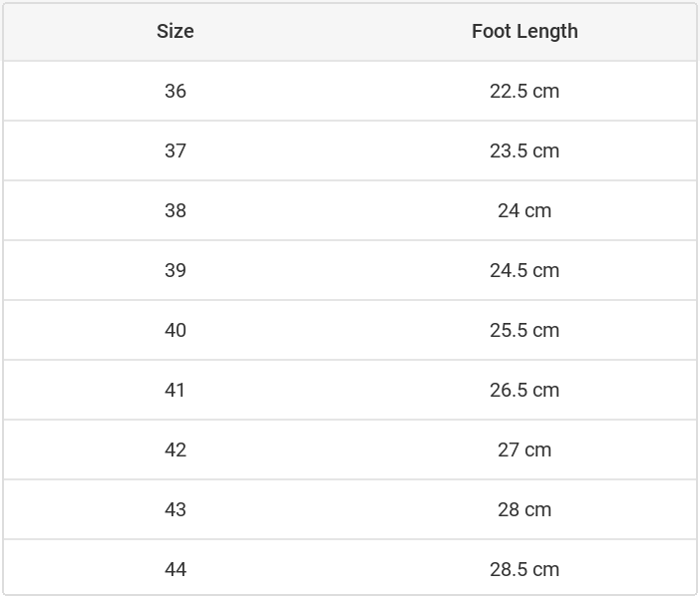Viewport: 700px width, 598px height.
Task: Select the size 36 cell
Action: point(175,91)
